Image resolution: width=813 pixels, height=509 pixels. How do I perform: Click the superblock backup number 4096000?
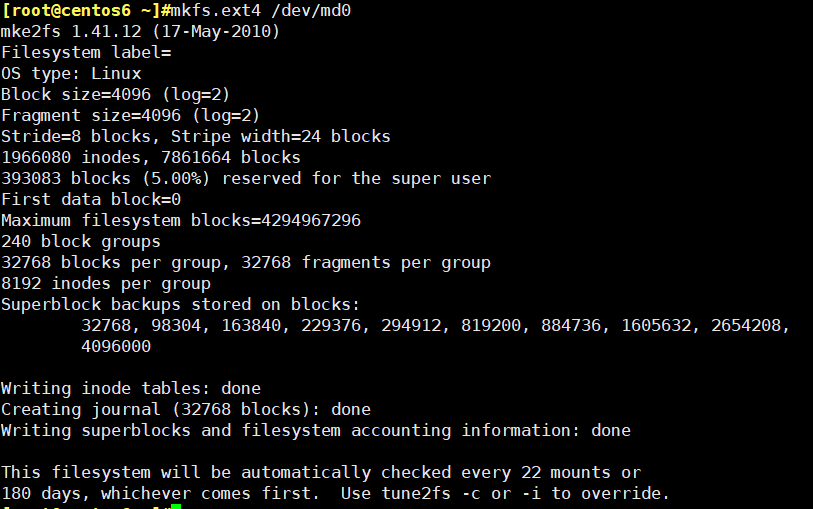(116, 346)
